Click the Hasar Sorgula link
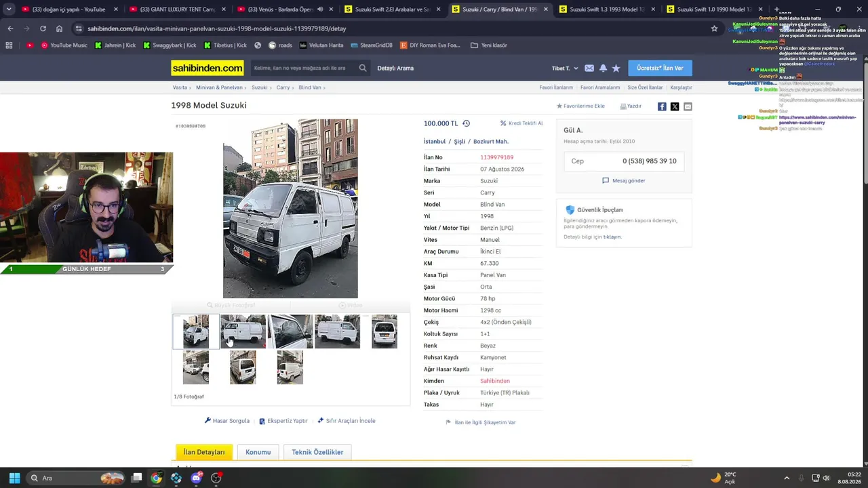 [227, 421]
